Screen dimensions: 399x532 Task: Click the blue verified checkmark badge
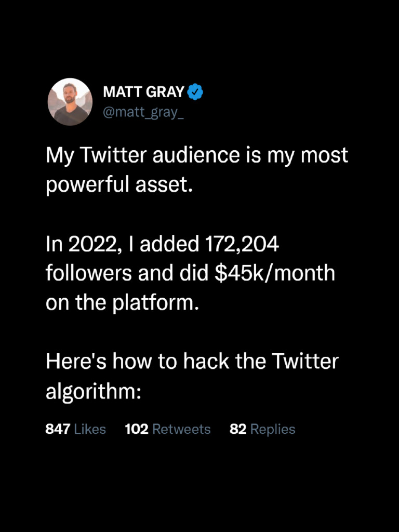point(195,92)
